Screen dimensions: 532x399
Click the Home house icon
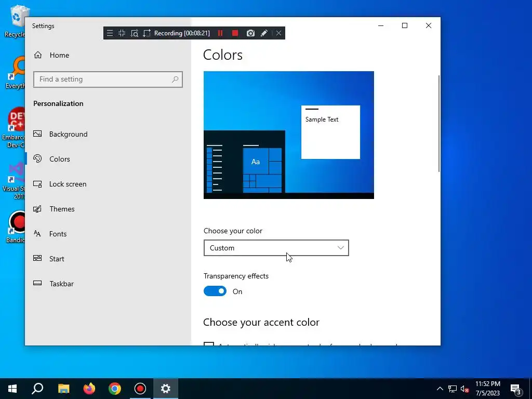[37, 55]
